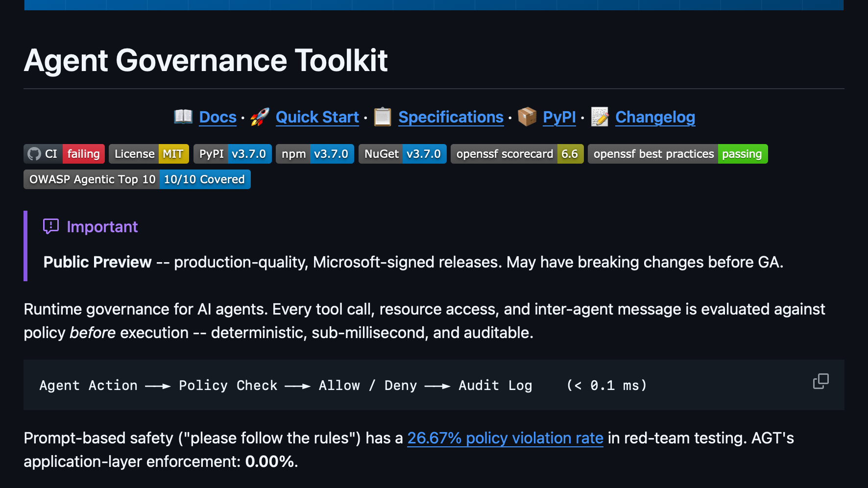Click the memo emoji beside Changelog

click(x=600, y=117)
